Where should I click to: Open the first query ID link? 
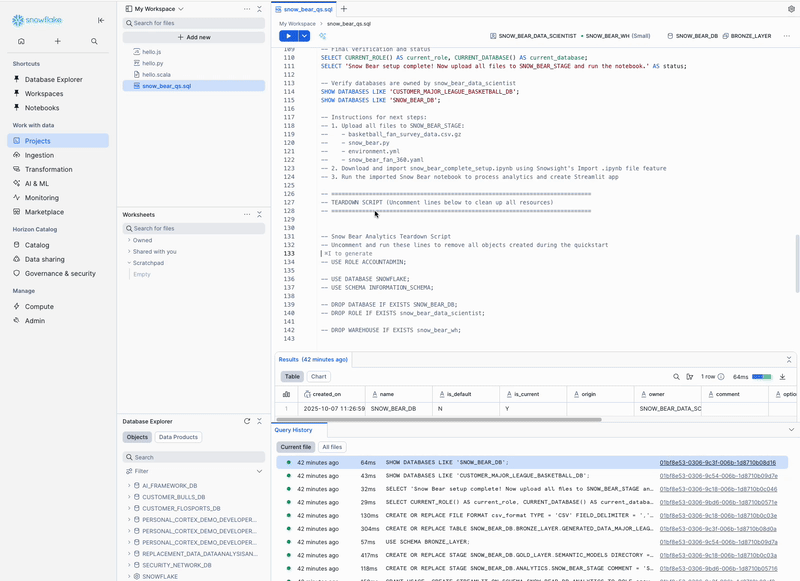pyautogui.click(x=717, y=462)
